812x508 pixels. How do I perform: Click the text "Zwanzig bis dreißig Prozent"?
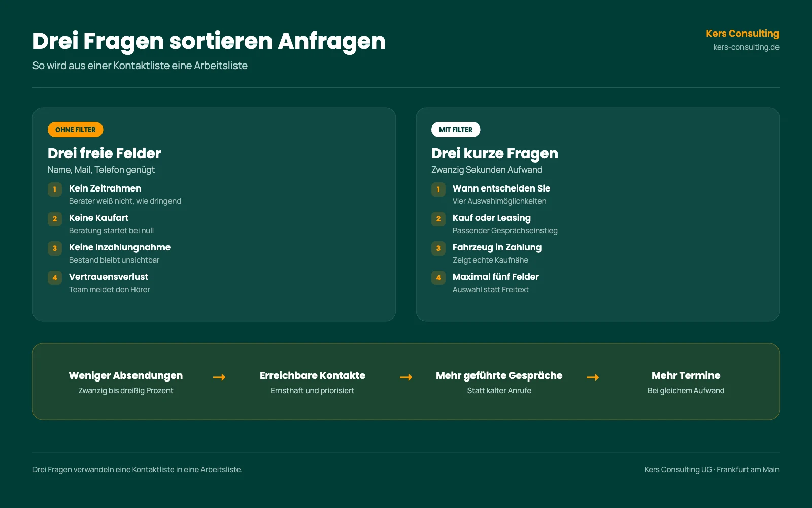(x=126, y=391)
